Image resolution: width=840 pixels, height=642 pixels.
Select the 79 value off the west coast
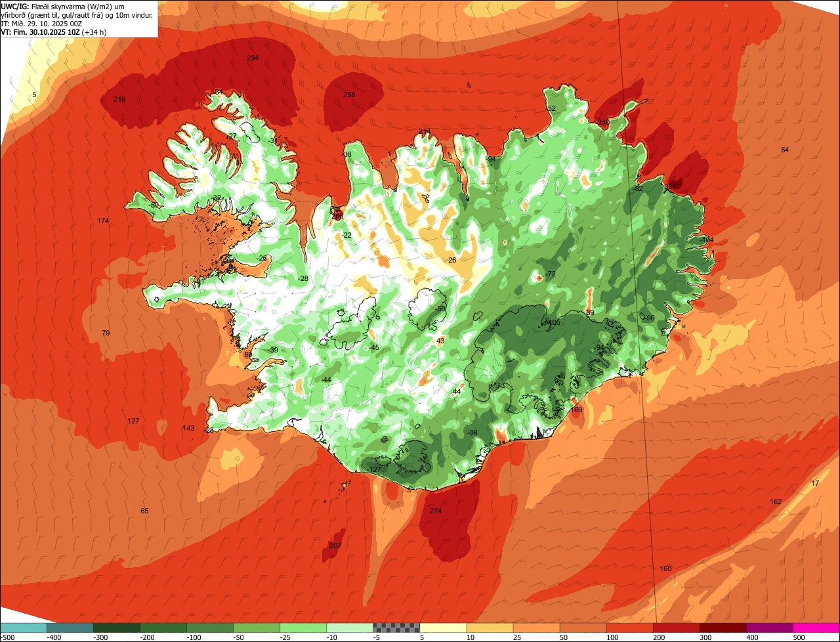click(106, 333)
